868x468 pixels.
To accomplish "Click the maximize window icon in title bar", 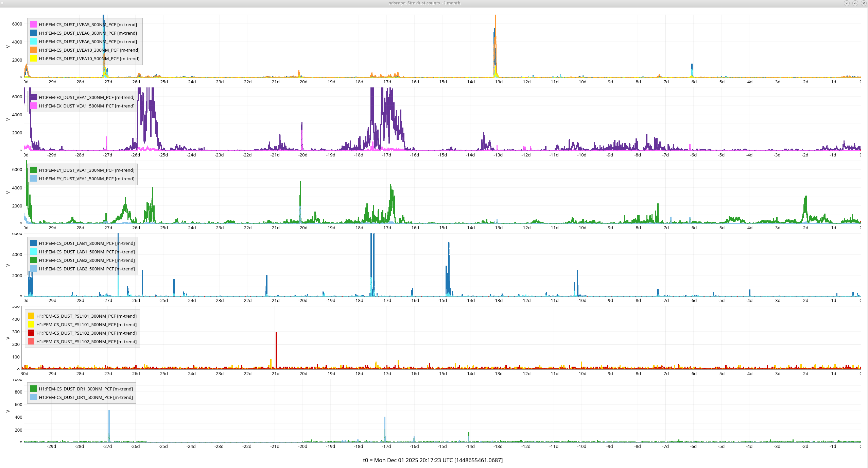I will (855, 3).
